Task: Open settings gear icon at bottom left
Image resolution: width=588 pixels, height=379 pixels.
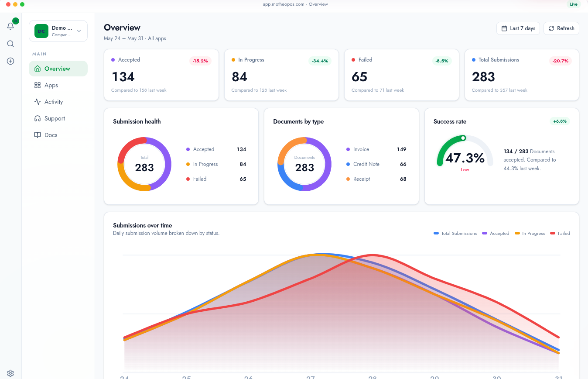Action: click(10, 373)
